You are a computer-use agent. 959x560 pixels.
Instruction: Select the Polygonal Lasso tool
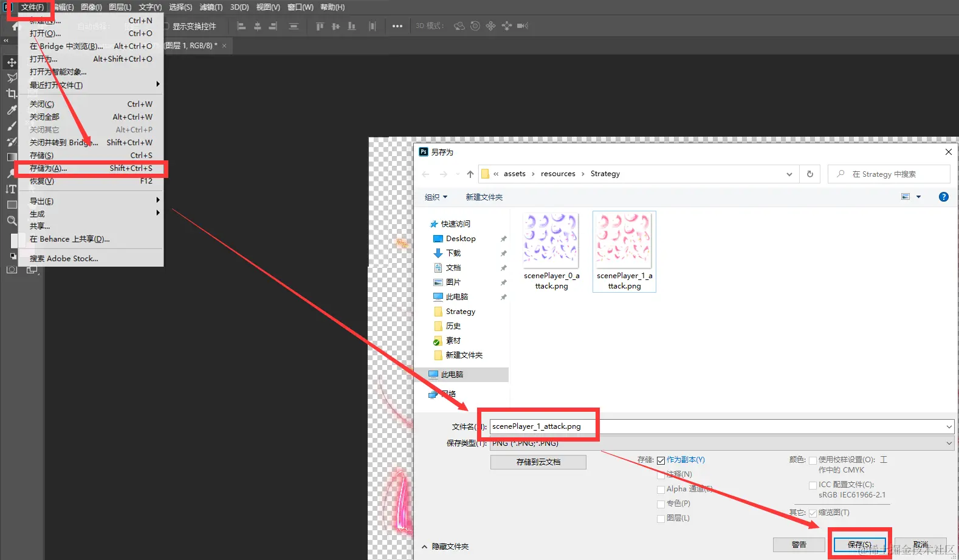tap(12, 78)
